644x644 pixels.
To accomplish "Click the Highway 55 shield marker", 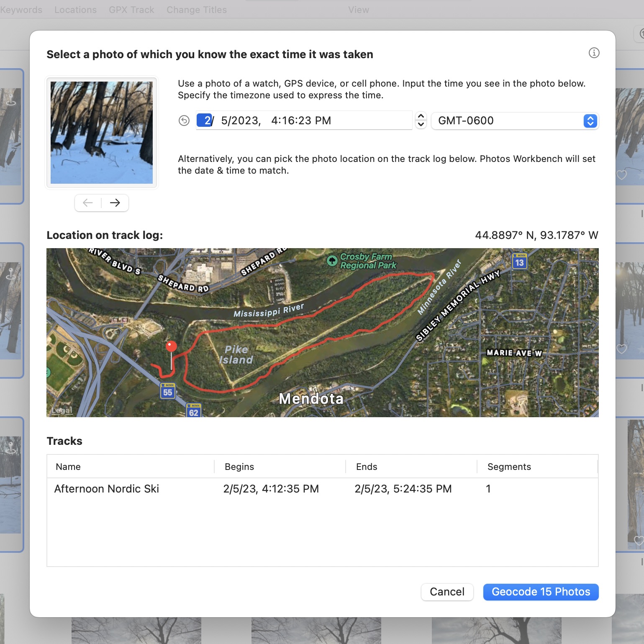I will click(x=168, y=391).
